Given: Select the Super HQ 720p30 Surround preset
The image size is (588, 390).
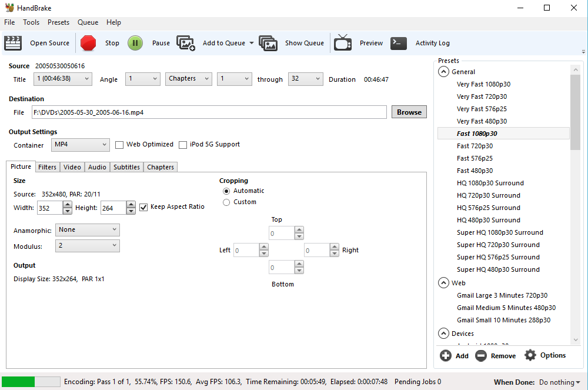Looking at the screenshot, I should pyautogui.click(x=498, y=245).
